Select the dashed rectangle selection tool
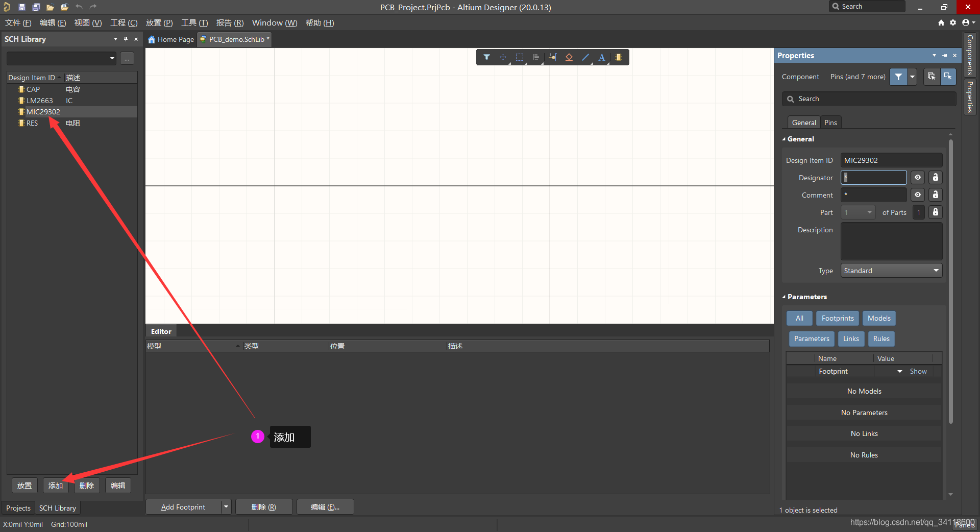The height and width of the screenshot is (532, 980). (520, 57)
